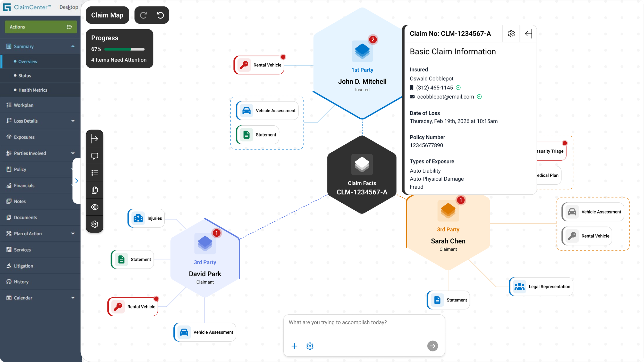Image resolution: width=644 pixels, height=362 pixels.
Task: Open settings gear in vertical toolbar
Action: pyautogui.click(x=95, y=224)
